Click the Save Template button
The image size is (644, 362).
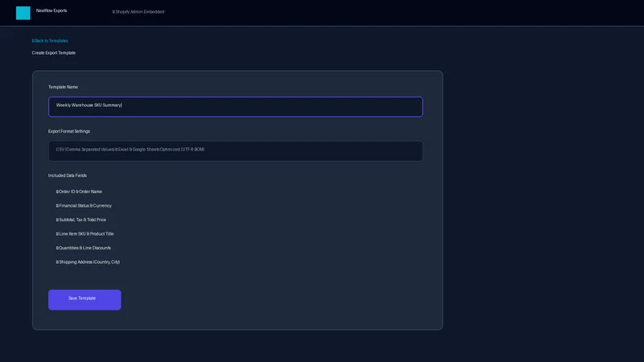[85, 299]
